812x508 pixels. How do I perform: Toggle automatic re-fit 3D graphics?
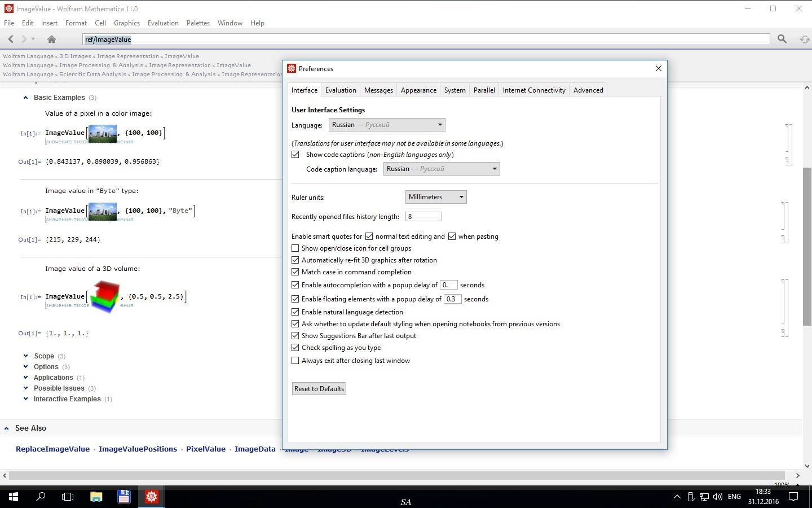click(x=295, y=260)
